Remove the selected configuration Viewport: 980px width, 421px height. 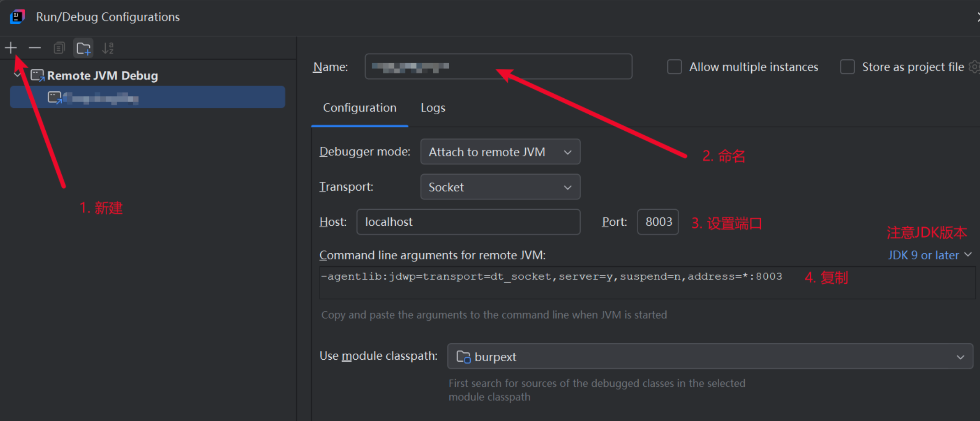click(x=35, y=48)
